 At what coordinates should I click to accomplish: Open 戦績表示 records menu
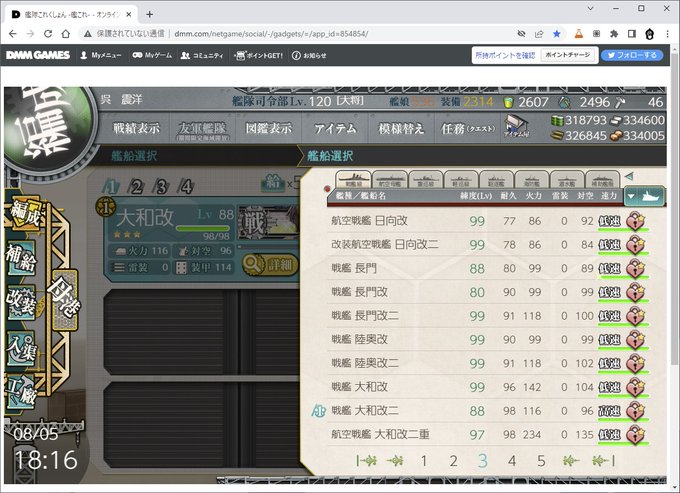(x=136, y=128)
